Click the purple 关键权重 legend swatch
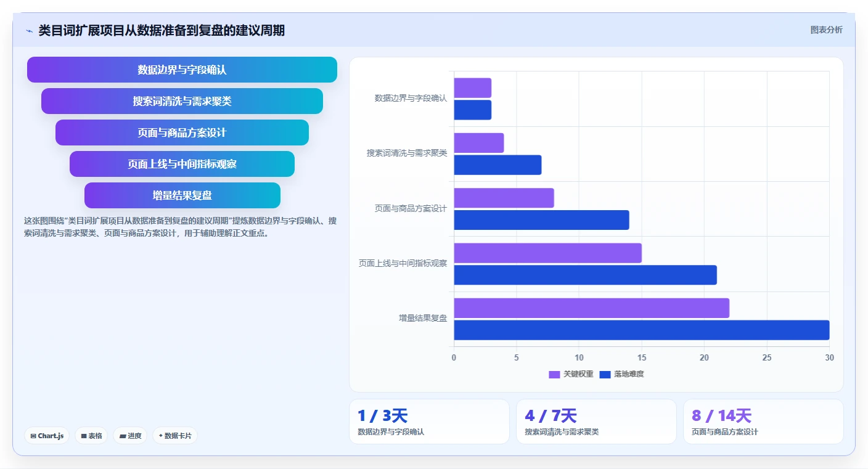 [x=554, y=375]
